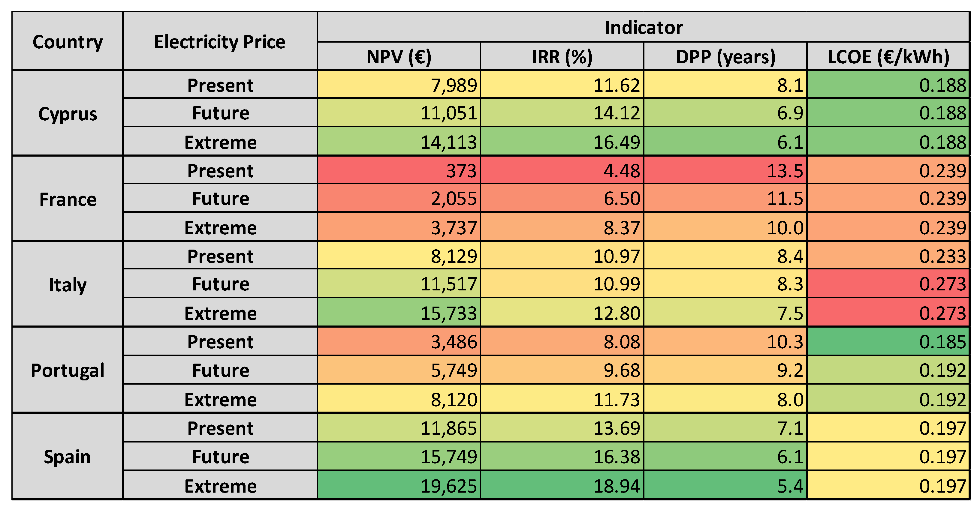
Task: Click the green 0.185 LCOE cell
Action: coord(888,341)
